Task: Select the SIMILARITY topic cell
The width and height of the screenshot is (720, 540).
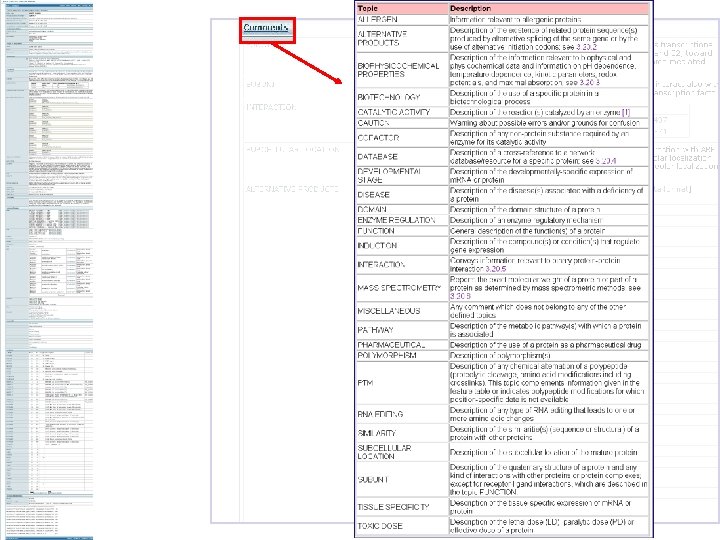Action: [x=403, y=433]
